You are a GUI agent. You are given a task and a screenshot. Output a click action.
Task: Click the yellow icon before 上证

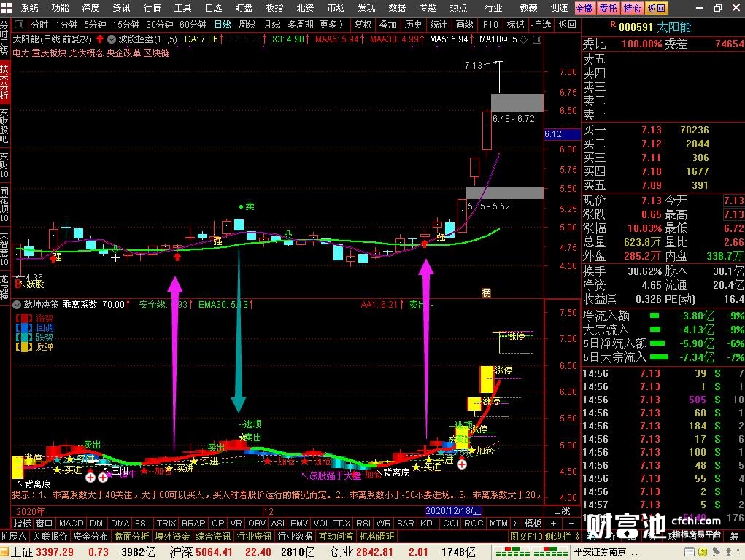click(4, 552)
